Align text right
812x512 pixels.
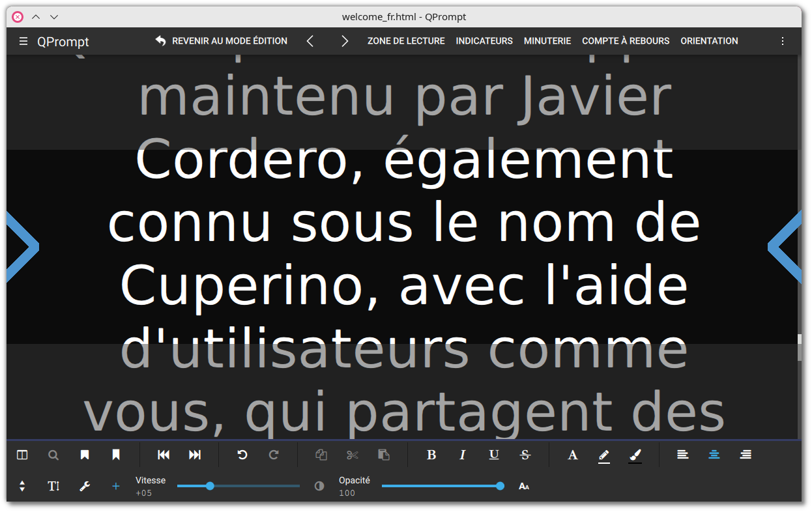746,455
